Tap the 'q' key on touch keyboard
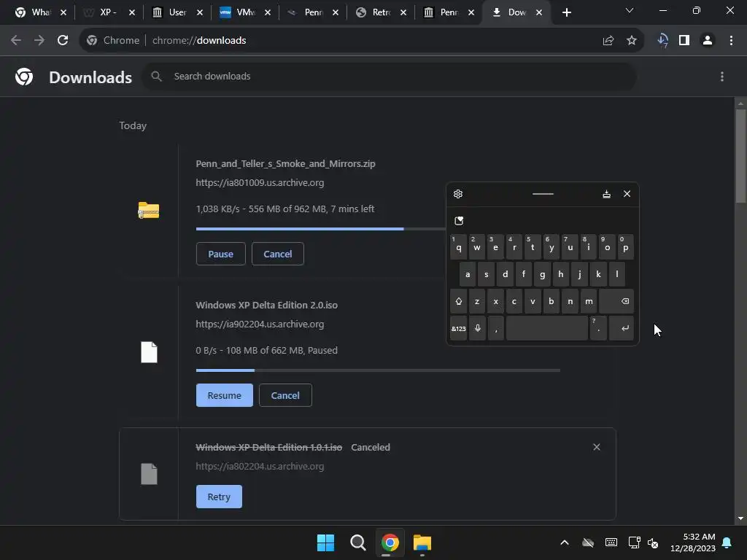Screen dimensions: 747x560 tap(459, 246)
